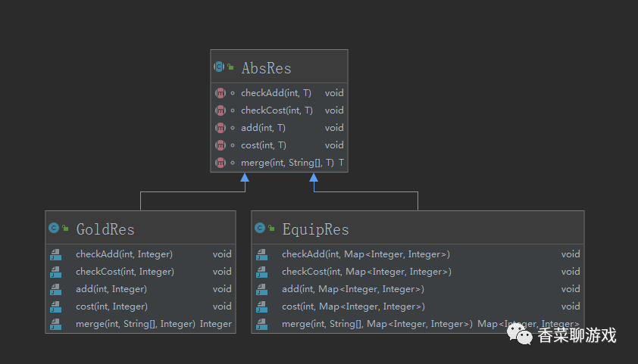Select the EquipRes class title

pyautogui.click(x=316, y=229)
